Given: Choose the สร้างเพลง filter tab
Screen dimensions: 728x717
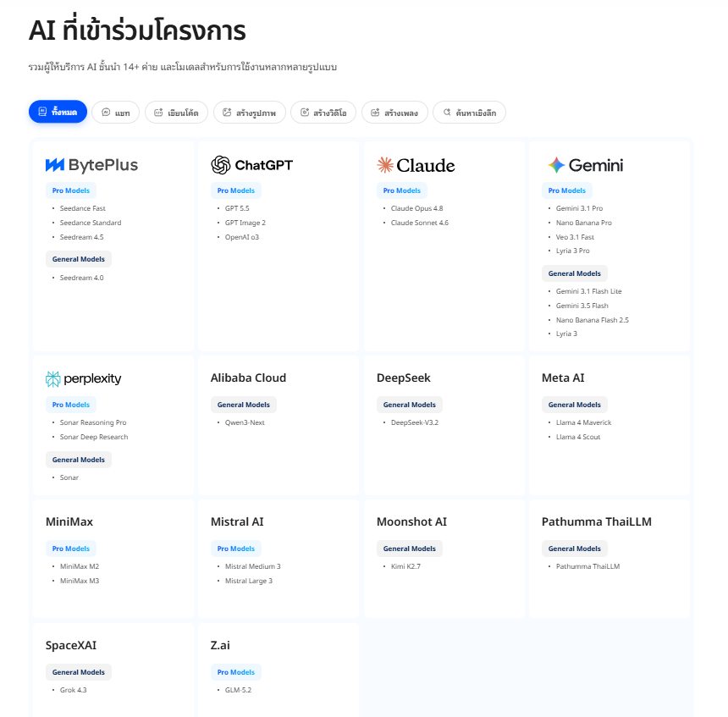Looking at the screenshot, I should coord(394,113).
